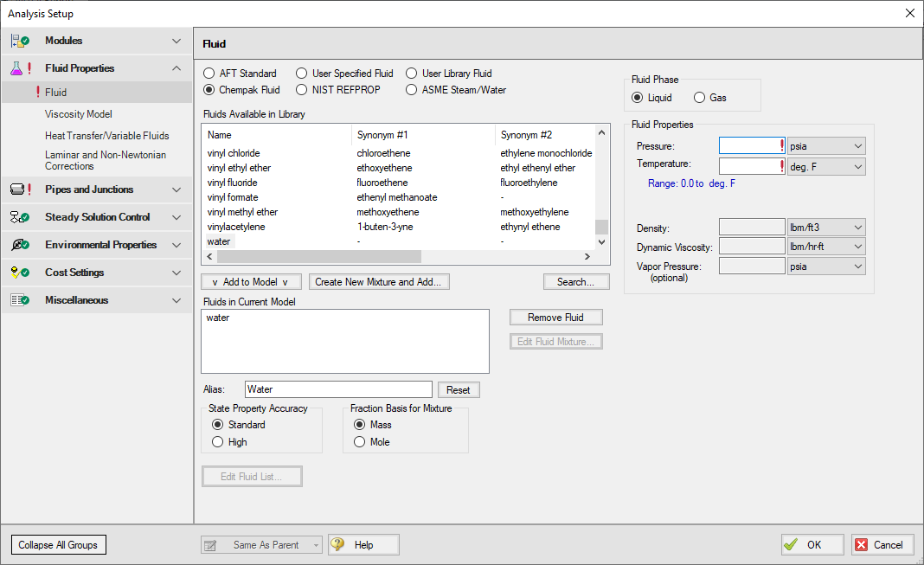Open the Density units dropdown
Image resolution: width=924 pixels, height=565 pixels.
(826, 228)
